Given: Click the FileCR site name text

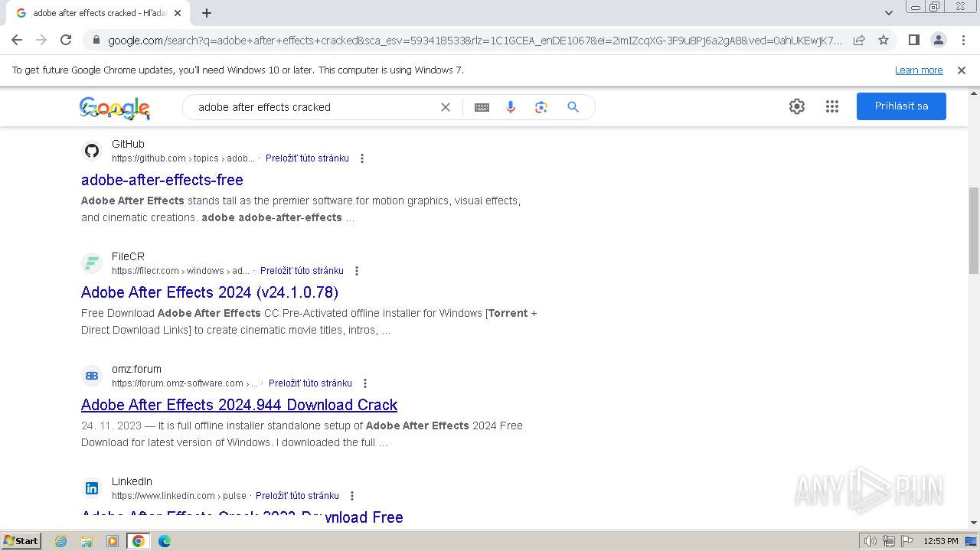Looking at the screenshot, I should (x=128, y=256).
